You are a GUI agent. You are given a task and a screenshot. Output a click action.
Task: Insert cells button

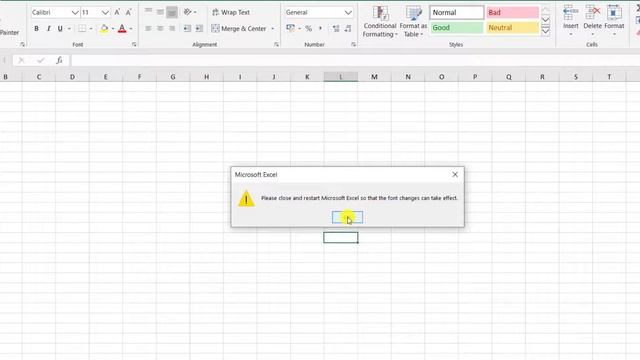[x=571, y=20]
